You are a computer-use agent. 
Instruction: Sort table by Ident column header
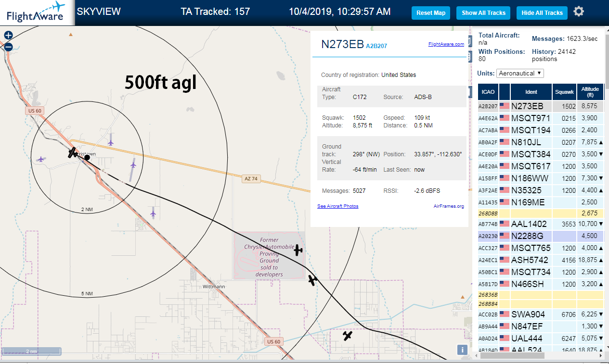(531, 91)
